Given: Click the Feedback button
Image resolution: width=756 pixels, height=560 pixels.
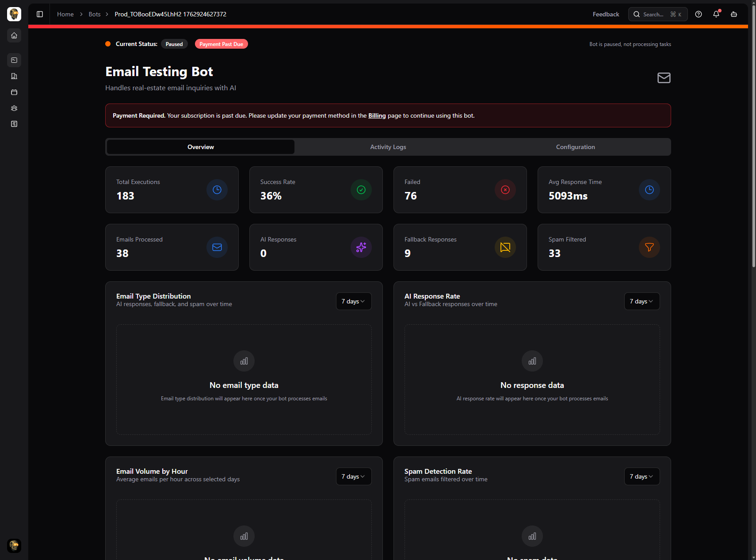Looking at the screenshot, I should [x=606, y=14].
